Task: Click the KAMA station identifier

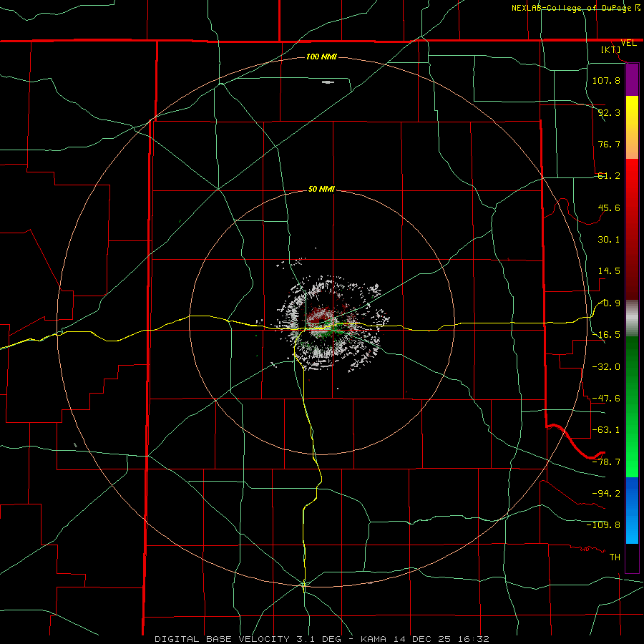Action: [x=374, y=639]
